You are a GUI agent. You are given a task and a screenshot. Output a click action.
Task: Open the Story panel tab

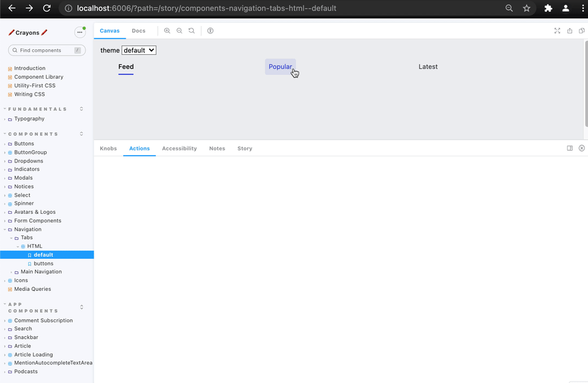pyautogui.click(x=245, y=148)
